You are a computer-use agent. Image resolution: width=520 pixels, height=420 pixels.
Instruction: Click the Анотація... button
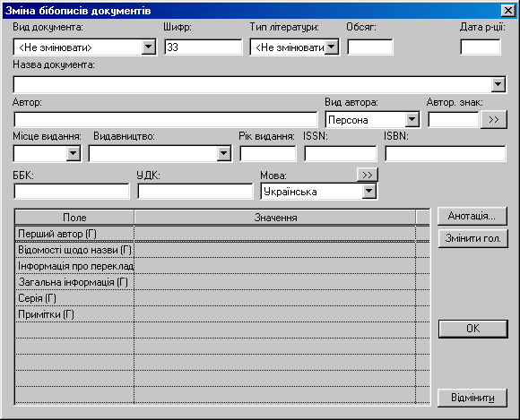click(472, 216)
